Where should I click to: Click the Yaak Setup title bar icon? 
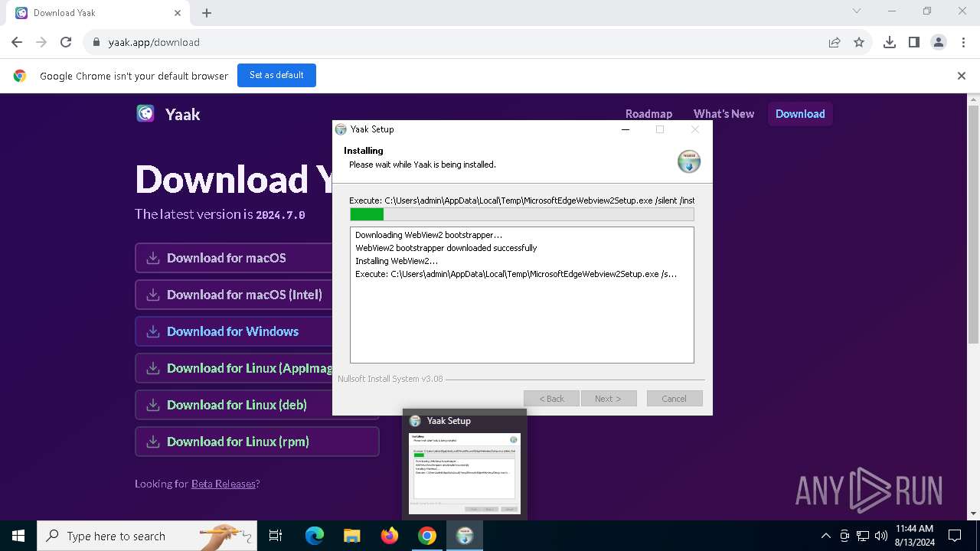point(341,129)
